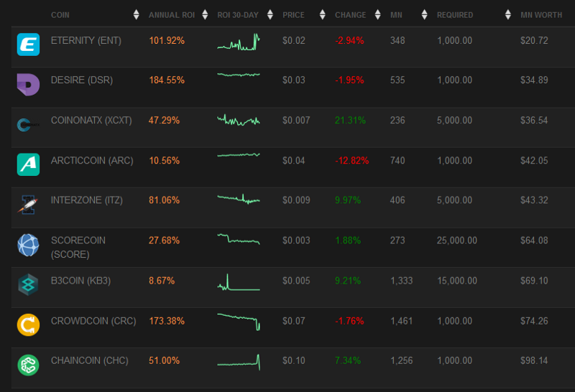575x392 pixels.
Task: Open the ETERNITY (ENT) coin link
Action: pos(86,41)
